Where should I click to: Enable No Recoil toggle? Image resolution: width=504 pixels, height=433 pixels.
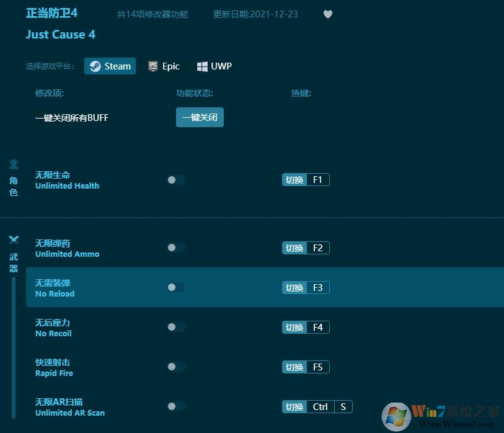(x=175, y=327)
